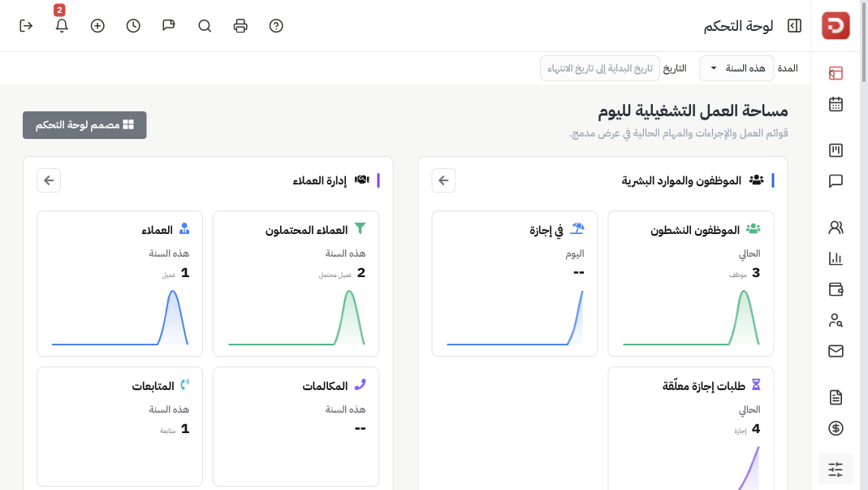Click the blue sparkline in العملاء card
Image resolution: width=868 pixels, height=490 pixels.
click(x=119, y=318)
